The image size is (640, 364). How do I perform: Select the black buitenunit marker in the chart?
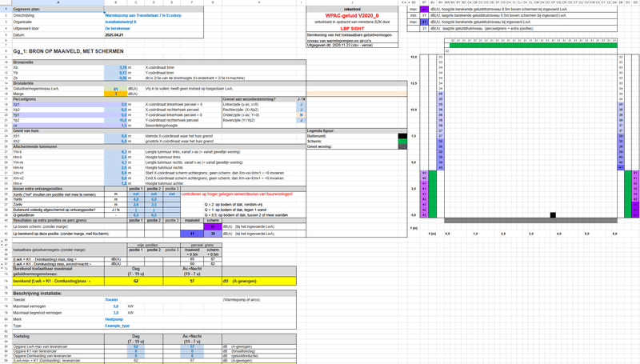[553, 215]
